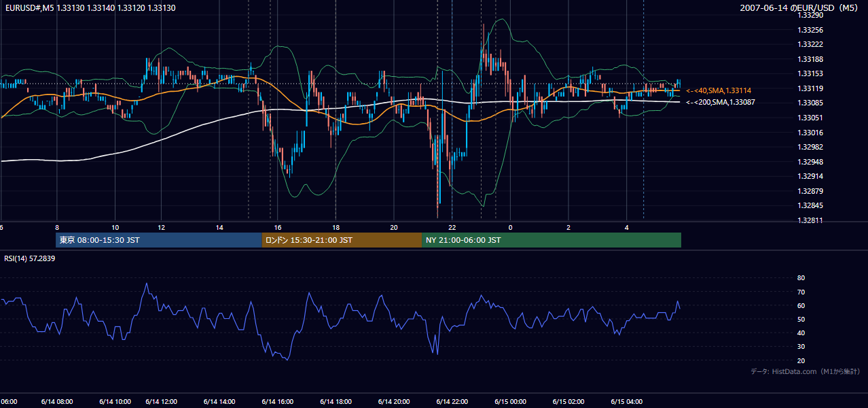Click the NY 21:00-06:00 JST session bar
Screen dimensions: 868x408
(x=551, y=240)
